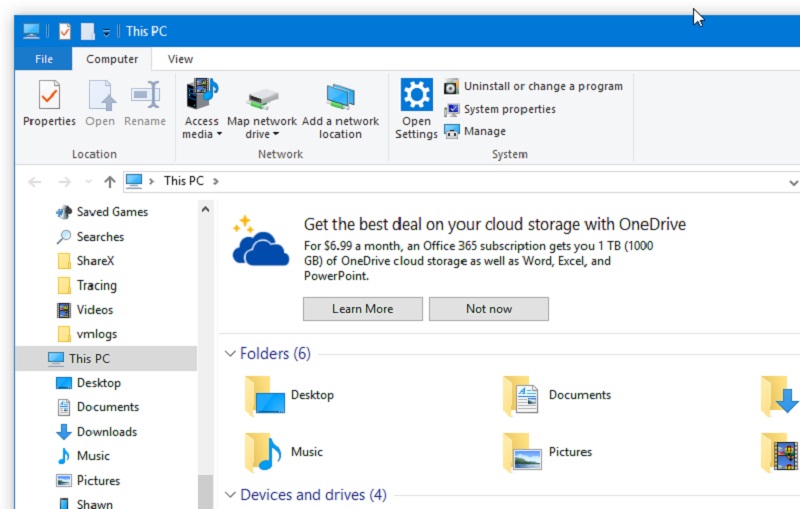
Task: Expand chevron after This PC in address bar
Action: pyautogui.click(x=216, y=181)
